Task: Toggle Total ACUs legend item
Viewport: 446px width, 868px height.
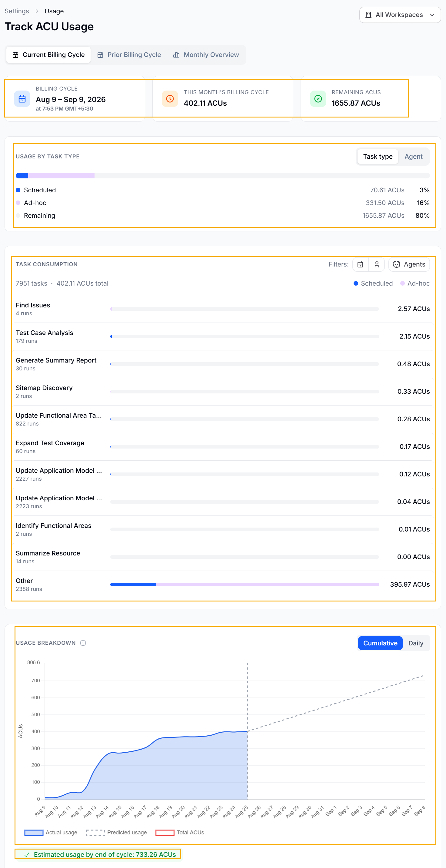Action: (x=180, y=833)
